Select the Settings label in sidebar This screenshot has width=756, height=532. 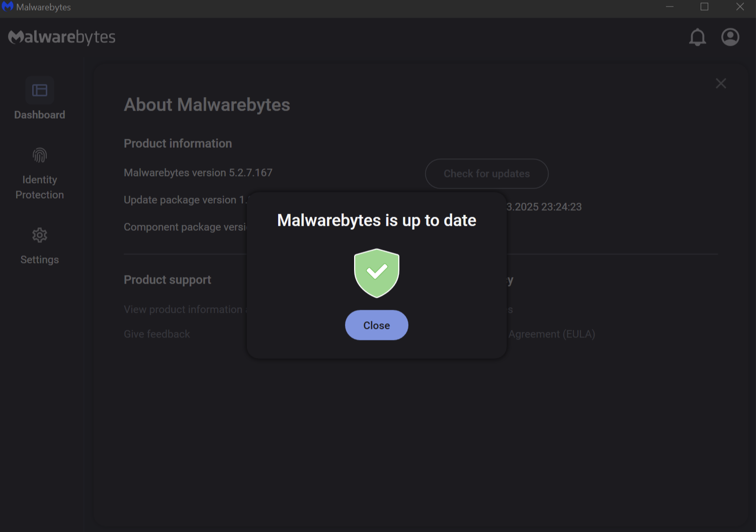click(x=40, y=259)
